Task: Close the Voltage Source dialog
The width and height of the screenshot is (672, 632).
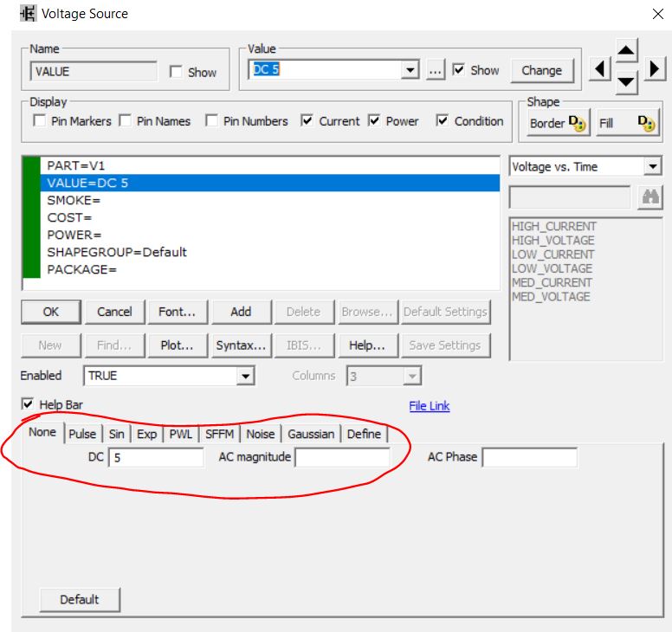Action: pos(657,14)
